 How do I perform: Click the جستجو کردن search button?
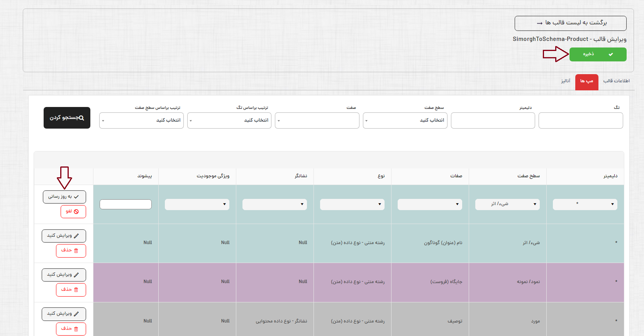[x=67, y=118]
